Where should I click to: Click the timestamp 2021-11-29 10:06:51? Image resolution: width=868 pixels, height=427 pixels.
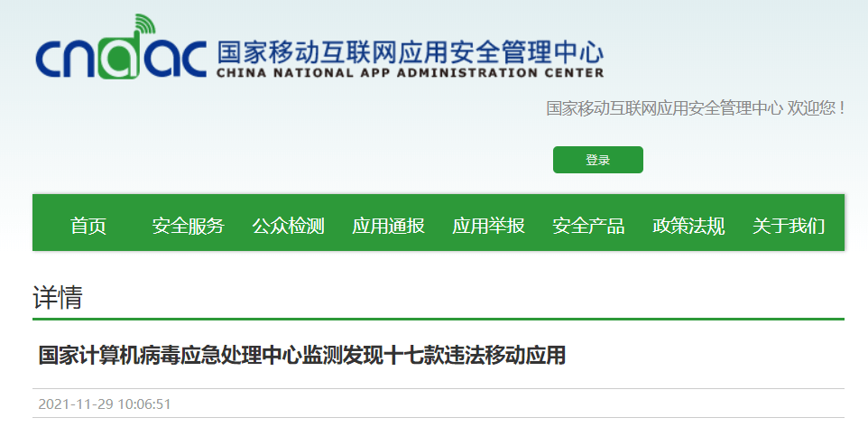tap(105, 404)
